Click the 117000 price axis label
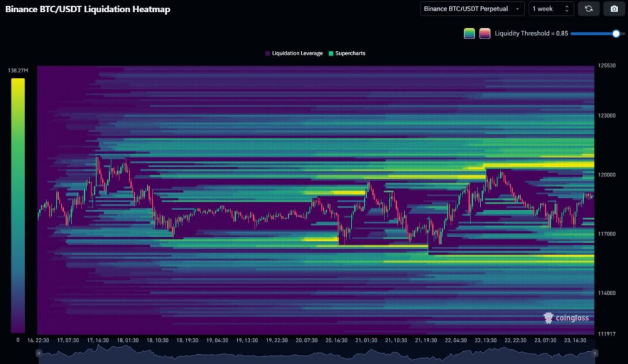 tap(607, 234)
